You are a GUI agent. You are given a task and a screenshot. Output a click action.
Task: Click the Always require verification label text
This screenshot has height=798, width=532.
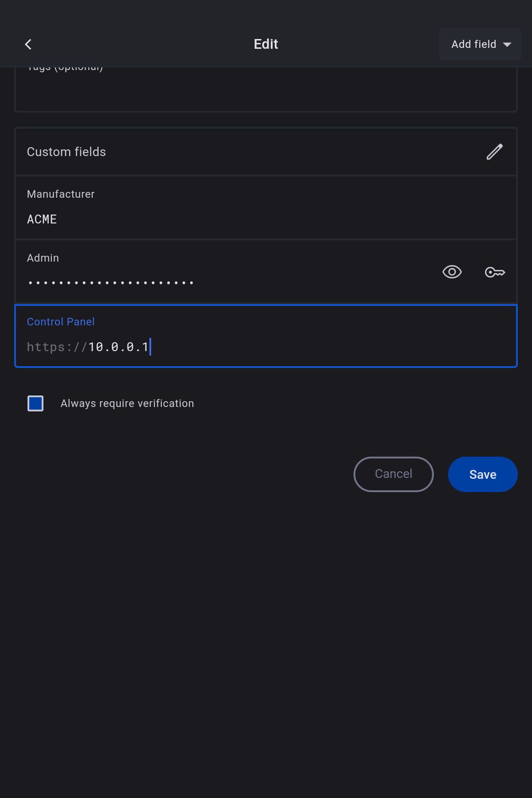[x=127, y=403]
